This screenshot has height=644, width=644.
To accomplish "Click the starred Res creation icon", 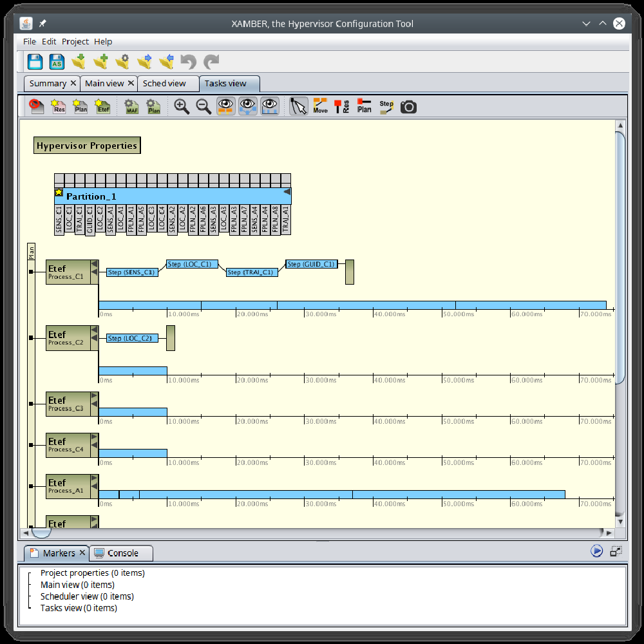I will pyautogui.click(x=59, y=106).
